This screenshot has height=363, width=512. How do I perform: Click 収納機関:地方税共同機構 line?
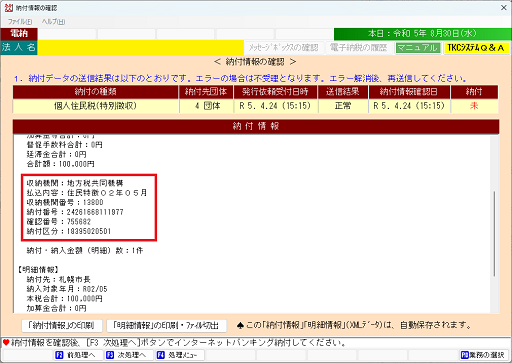pyautogui.click(x=75, y=183)
